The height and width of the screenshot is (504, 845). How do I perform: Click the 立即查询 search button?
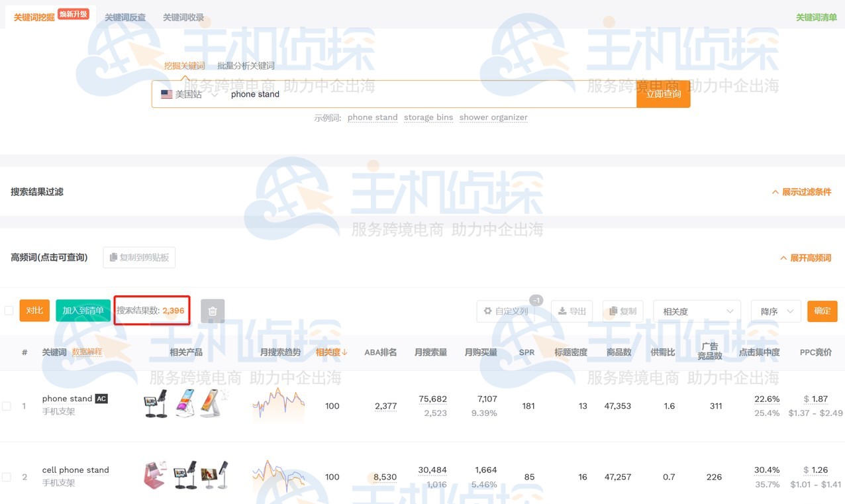tap(663, 94)
